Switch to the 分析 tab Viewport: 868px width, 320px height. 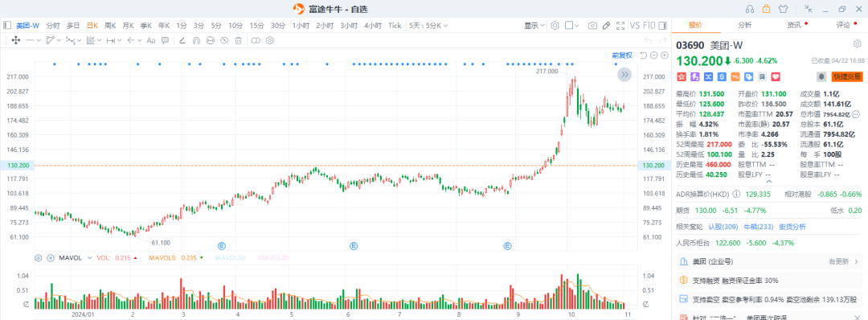(x=744, y=25)
